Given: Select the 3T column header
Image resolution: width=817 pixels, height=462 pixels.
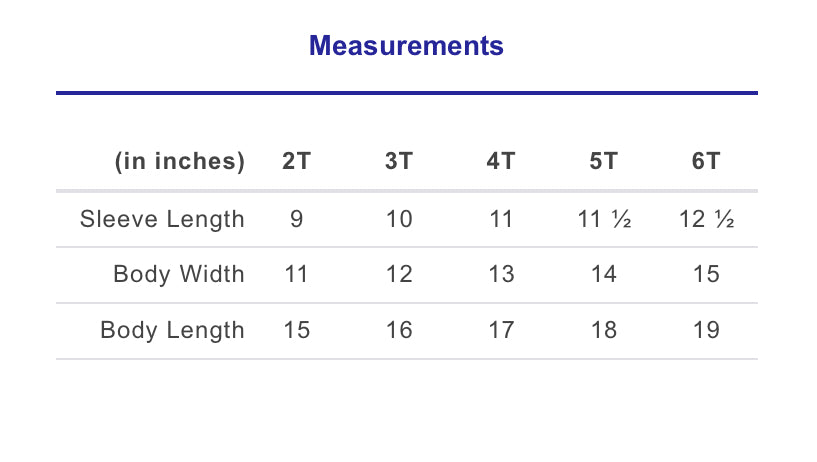Looking at the screenshot, I should coord(399,162).
